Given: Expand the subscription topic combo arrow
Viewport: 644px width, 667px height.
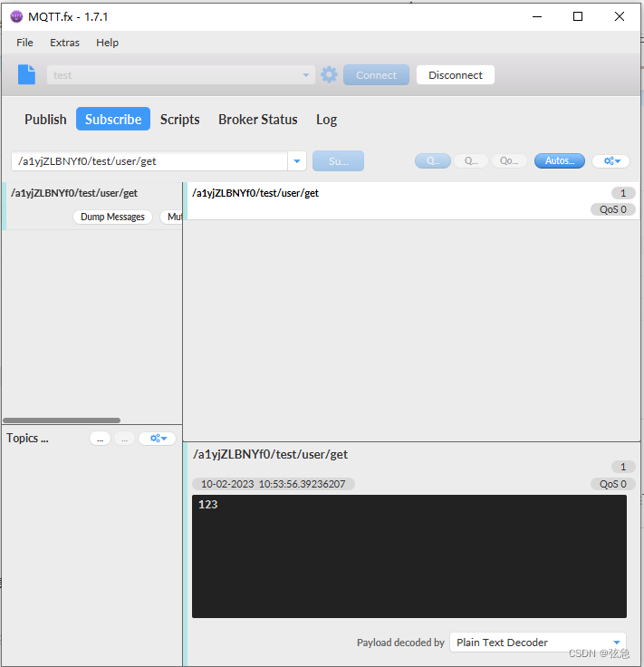Looking at the screenshot, I should click(297, 161).
